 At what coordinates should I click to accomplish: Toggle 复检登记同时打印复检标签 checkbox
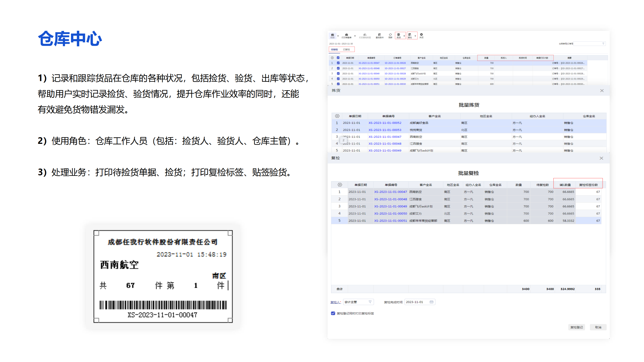click(x=333, y=313)
